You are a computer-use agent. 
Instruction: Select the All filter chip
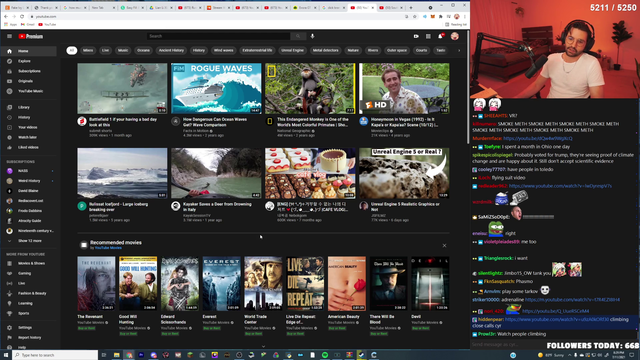pos(71,51)
